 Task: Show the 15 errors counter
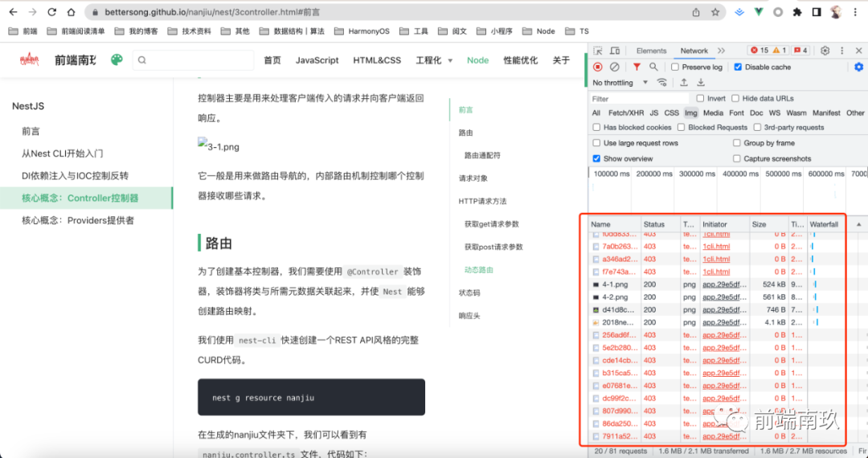coord(759,51)
